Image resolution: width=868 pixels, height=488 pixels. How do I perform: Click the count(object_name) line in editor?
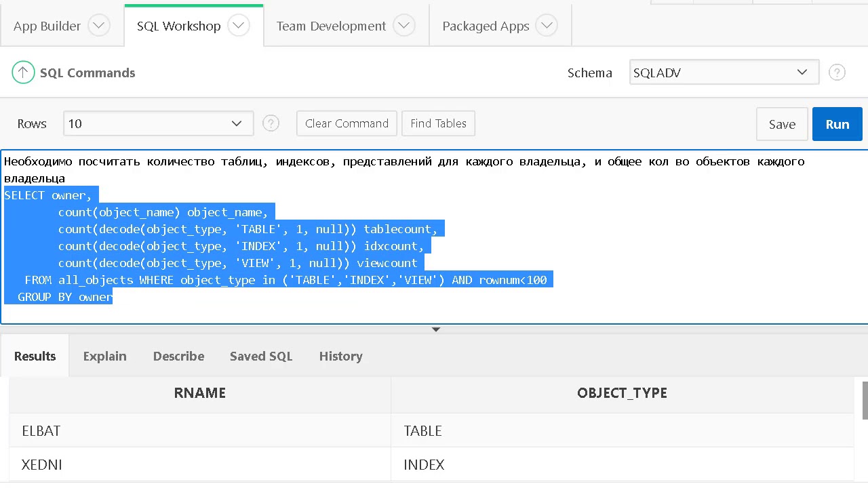click(x=163, y=212)
